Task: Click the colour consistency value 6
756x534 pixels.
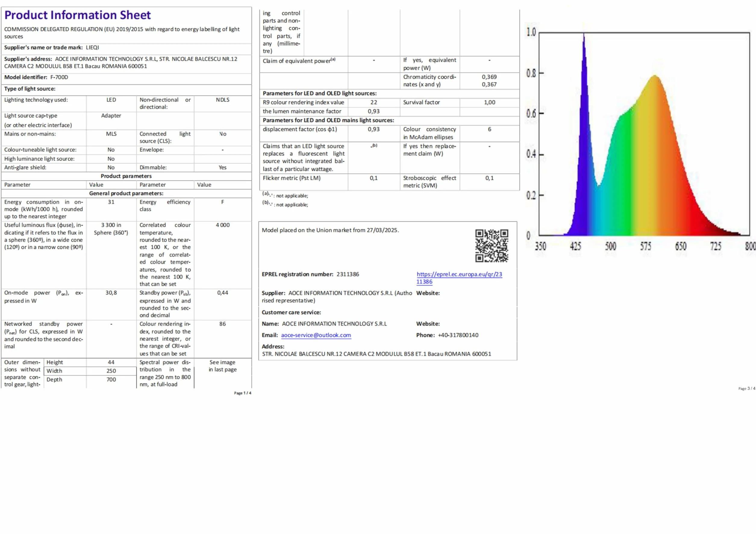Action: pyautogui.click(x=489, y=130)
